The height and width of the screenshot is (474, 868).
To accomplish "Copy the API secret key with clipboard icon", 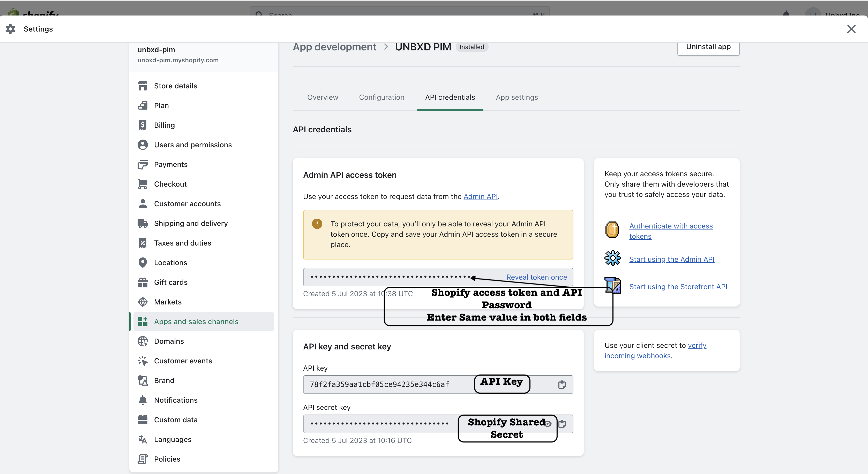I will 562,424.
